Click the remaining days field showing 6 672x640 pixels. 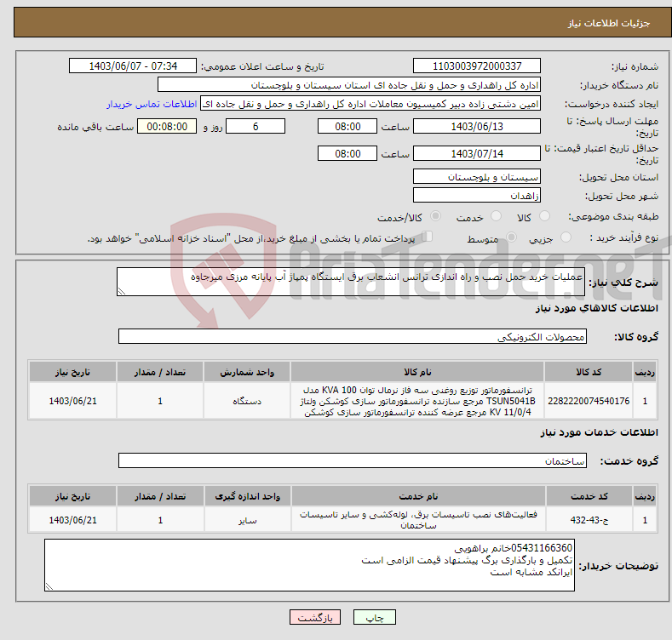[256, 126]
